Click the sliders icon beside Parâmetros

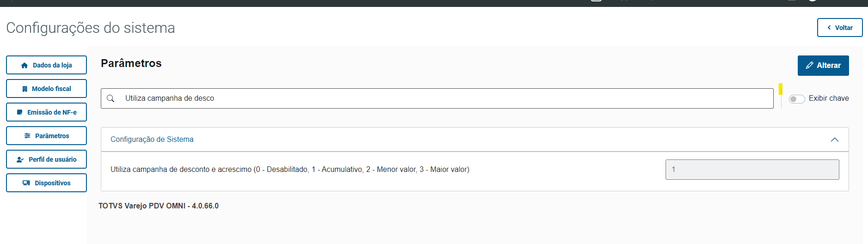pos(28,136)
